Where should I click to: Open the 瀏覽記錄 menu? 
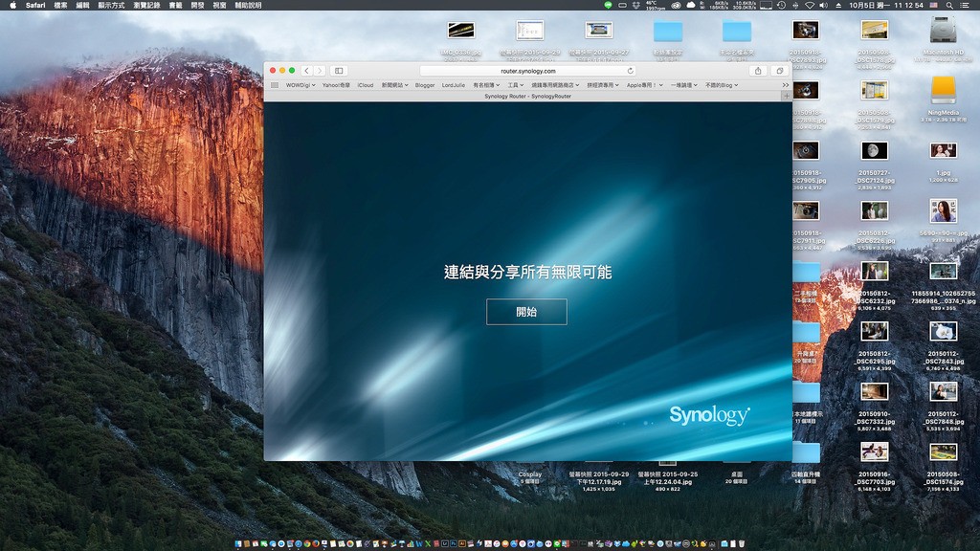pyautogui.click(x=146, y=5)
